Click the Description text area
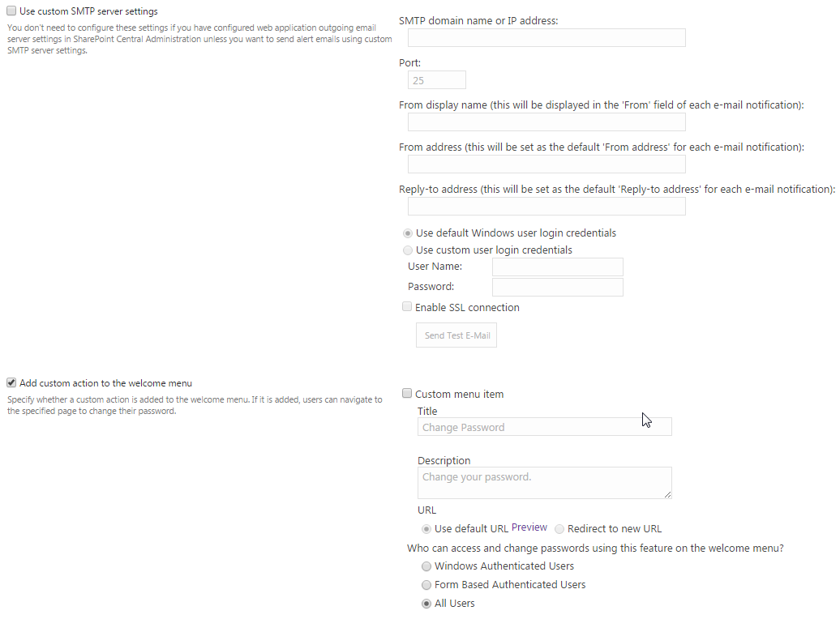This screenshot has width=840, height=619. pyautogui.click(x=544, y=482)
